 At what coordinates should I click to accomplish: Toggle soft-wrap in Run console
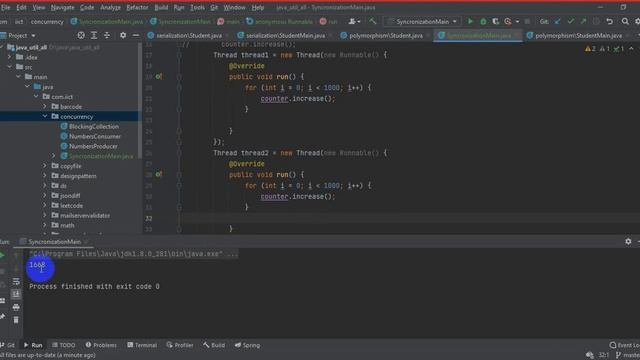click(16, 281)
